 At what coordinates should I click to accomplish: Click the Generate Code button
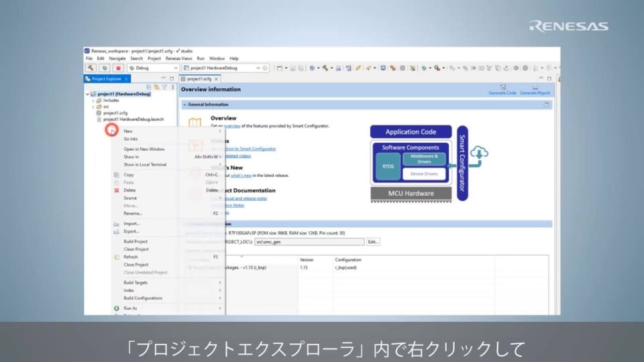(502, 90)
